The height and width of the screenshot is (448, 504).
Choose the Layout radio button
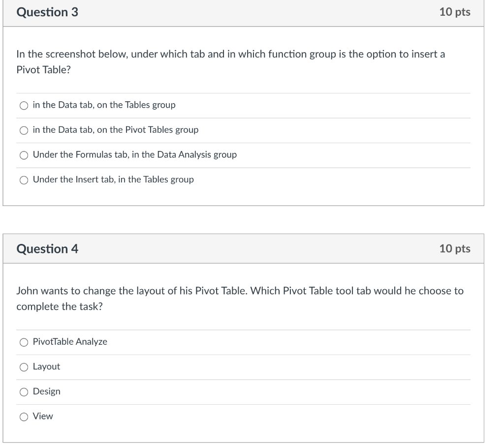coord(24,367)
